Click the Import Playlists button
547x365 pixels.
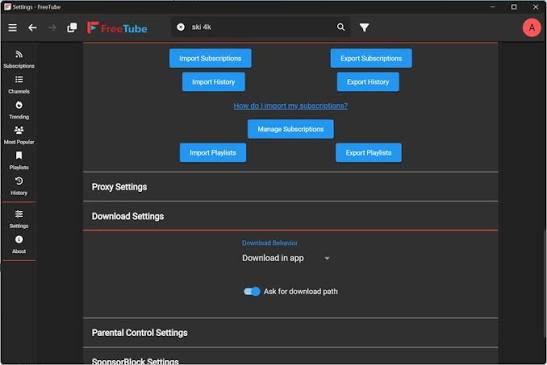tap(213, 153)
